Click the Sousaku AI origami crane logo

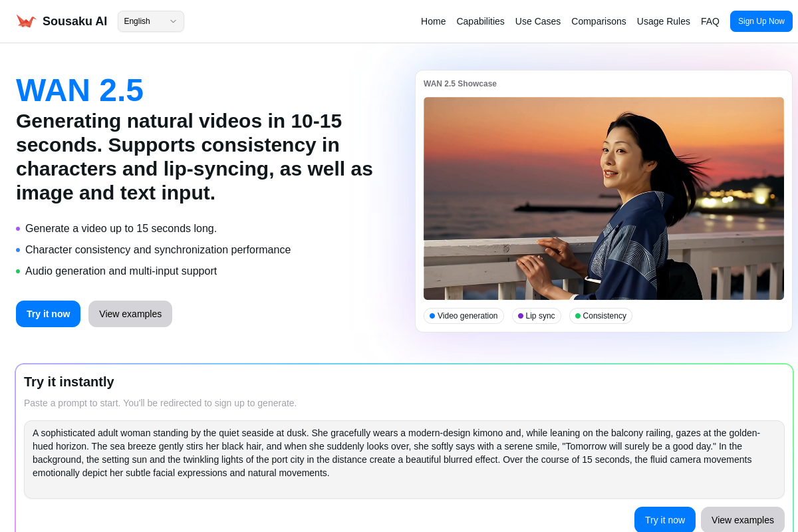(26, 21)
